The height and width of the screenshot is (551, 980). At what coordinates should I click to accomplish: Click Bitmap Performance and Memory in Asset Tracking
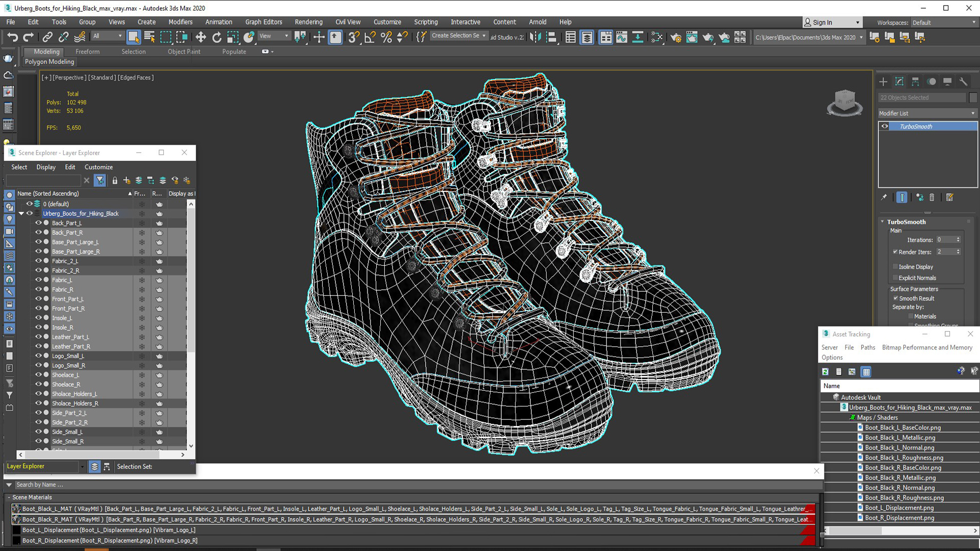click(x=927, y=347)
